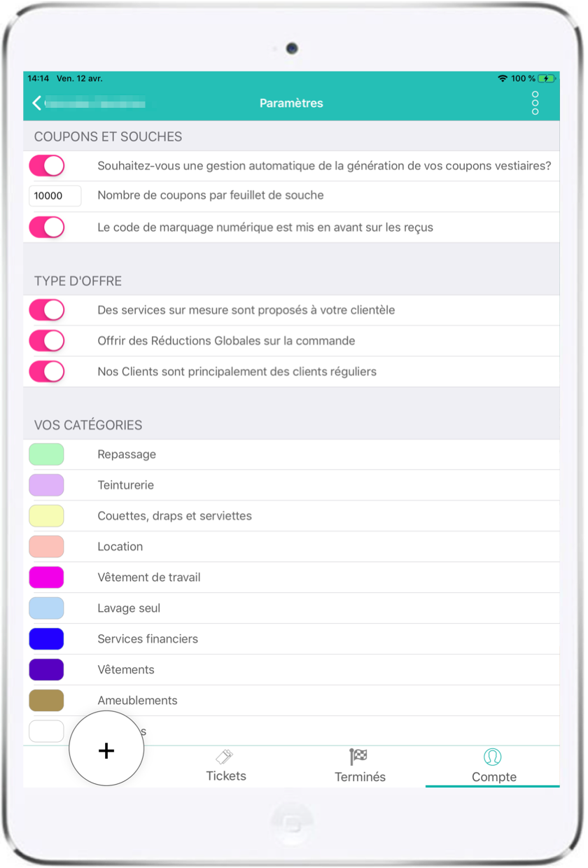Toggle custom services offered switch
Image resolution: width=588 pixels, height=868 pixels.
point(47,310)
